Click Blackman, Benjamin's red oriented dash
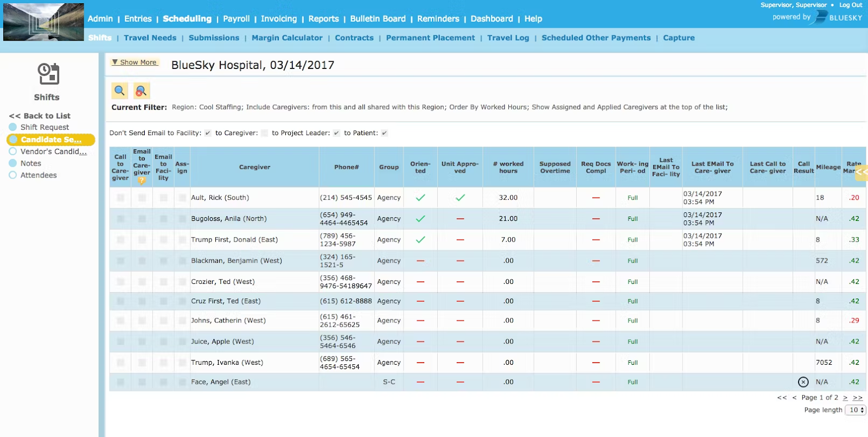Viewport: 868px width, 437px height. pyautogui.click(x=420, y=261)
